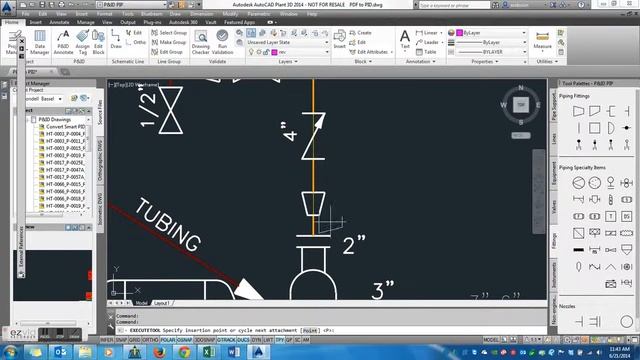Click Edit Attributes in Block panel
640x360 pixels.
click(371, 52)
